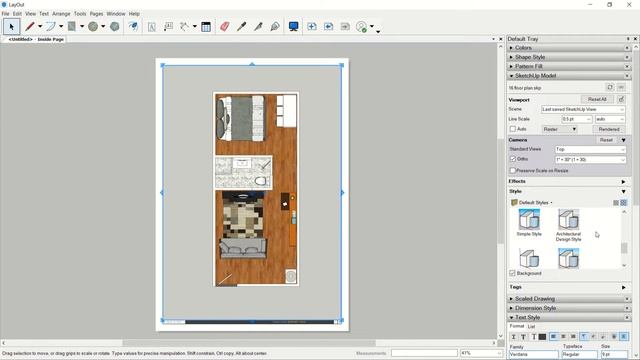Toggle left text alignment
Image resolution: width=640 pixels, height=360 pixels.
click(553, 336)
